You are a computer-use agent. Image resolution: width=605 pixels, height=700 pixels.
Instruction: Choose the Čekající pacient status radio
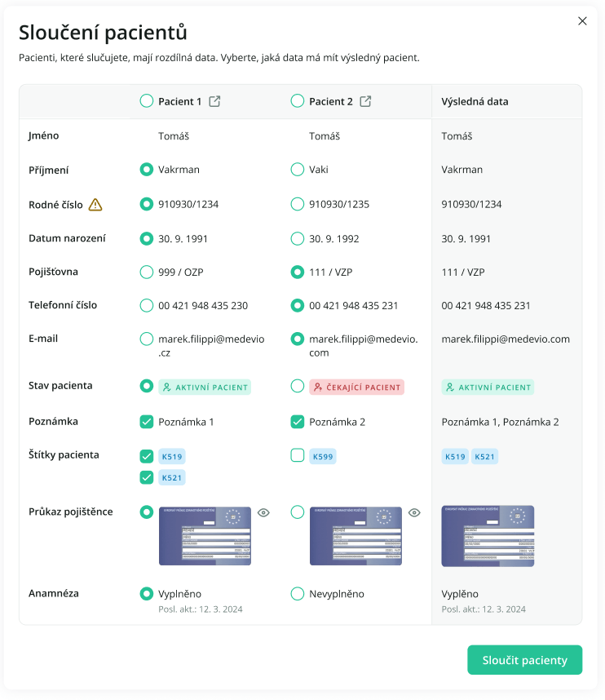coord(298,386)
